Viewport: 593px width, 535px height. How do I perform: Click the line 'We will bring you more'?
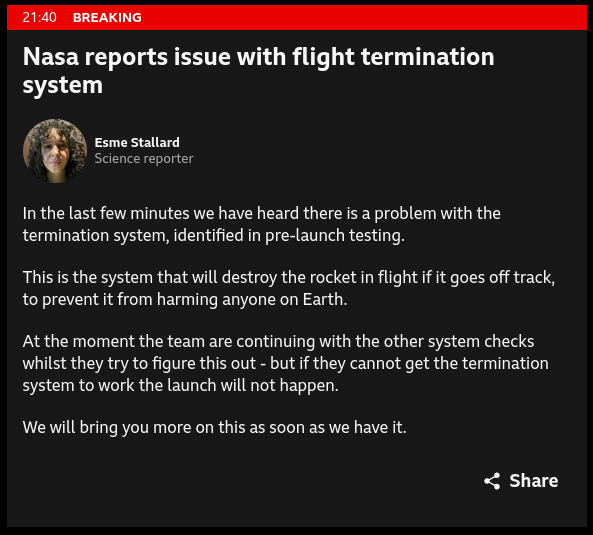pyautogui.click(x=214, y=428)
